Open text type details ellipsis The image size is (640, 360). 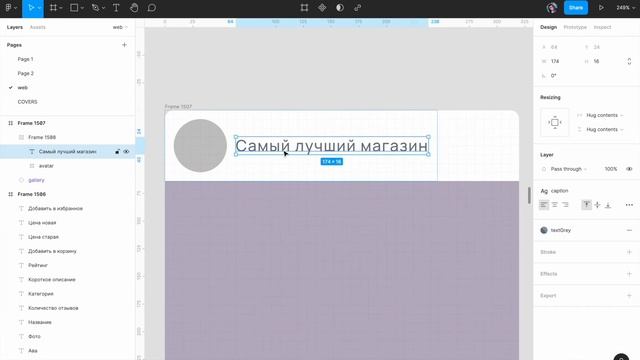pyautogui.click(x=629, y=205)
